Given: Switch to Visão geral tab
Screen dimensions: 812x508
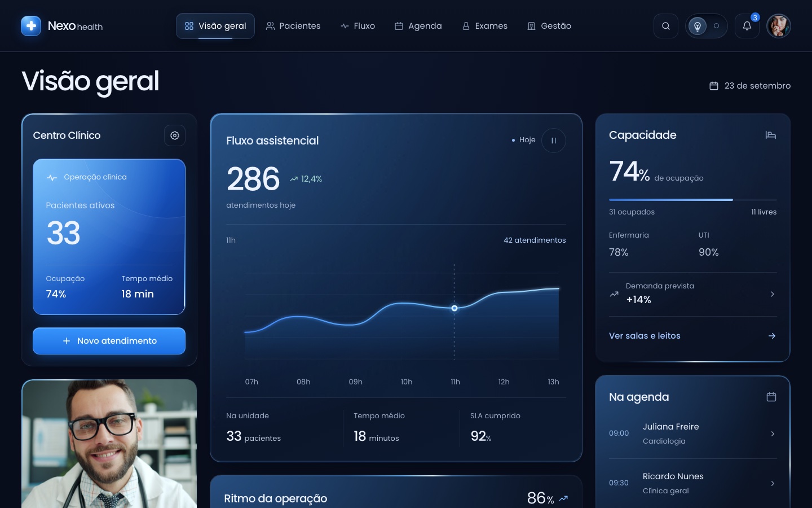Looking at the screenshot, I should tap(215, 26).
